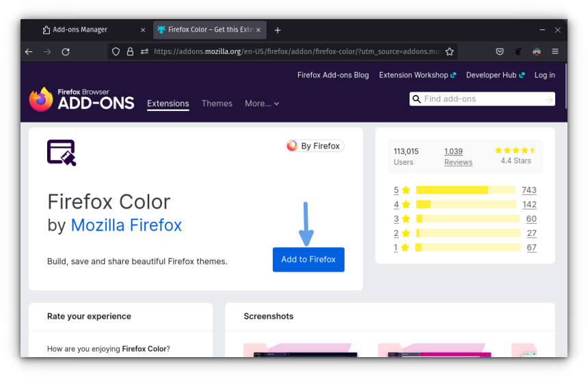This screenshot has height=379, width=588.
Task: Open second screenshot thumbnail
Action: pyautogui.click(x=435, y=350)
